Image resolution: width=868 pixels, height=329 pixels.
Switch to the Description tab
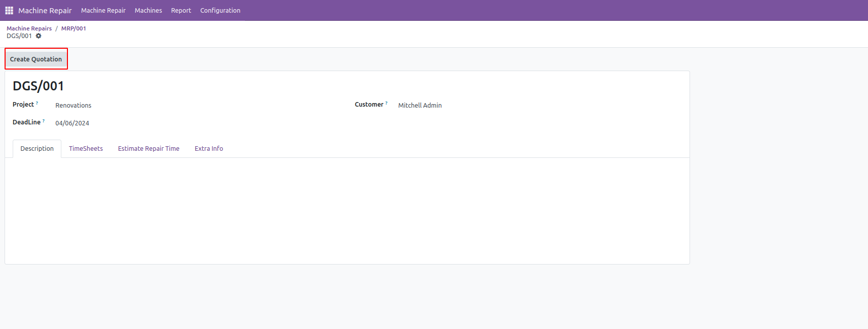[x=37, y=149]
